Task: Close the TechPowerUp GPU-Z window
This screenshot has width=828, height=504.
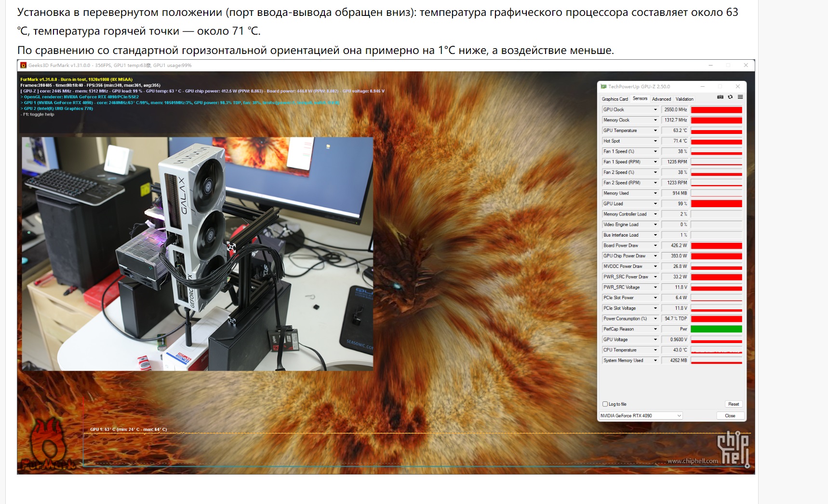Action: [x=737, y=86]
